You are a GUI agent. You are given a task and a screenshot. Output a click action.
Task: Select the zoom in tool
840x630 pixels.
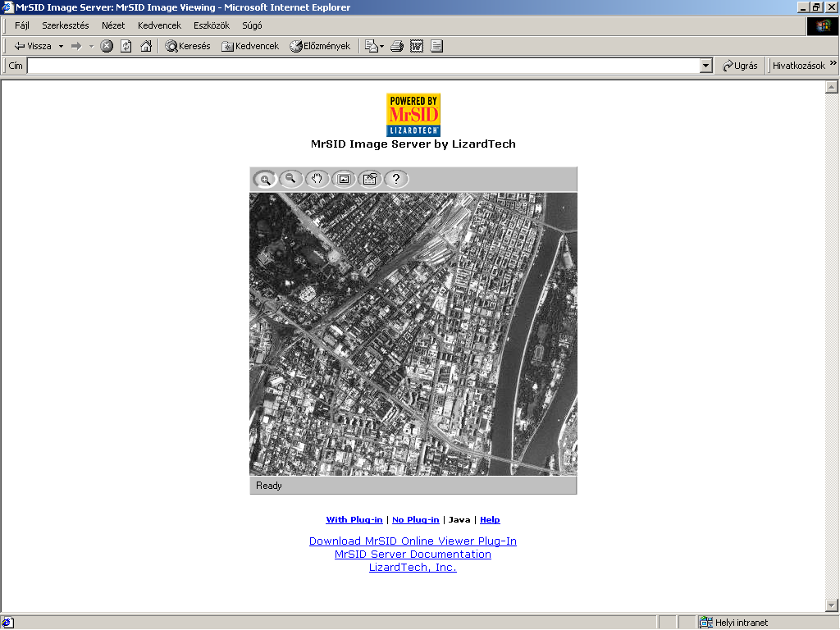pyautogui.click(x=265, y=179)
